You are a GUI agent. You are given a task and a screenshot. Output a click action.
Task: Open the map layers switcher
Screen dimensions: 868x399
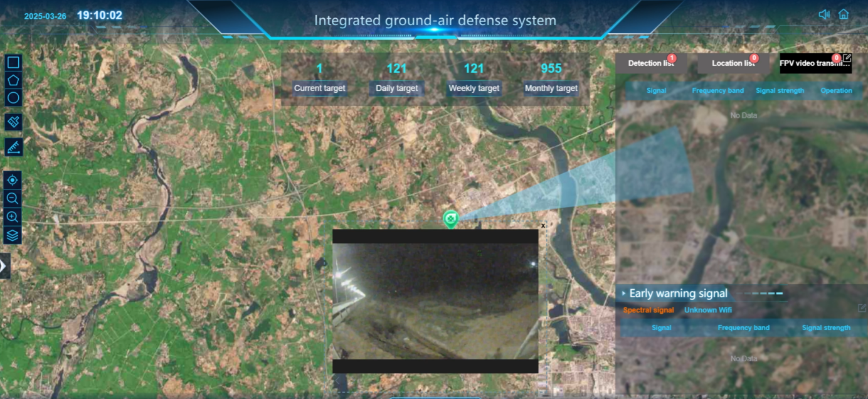pos(13,235)
